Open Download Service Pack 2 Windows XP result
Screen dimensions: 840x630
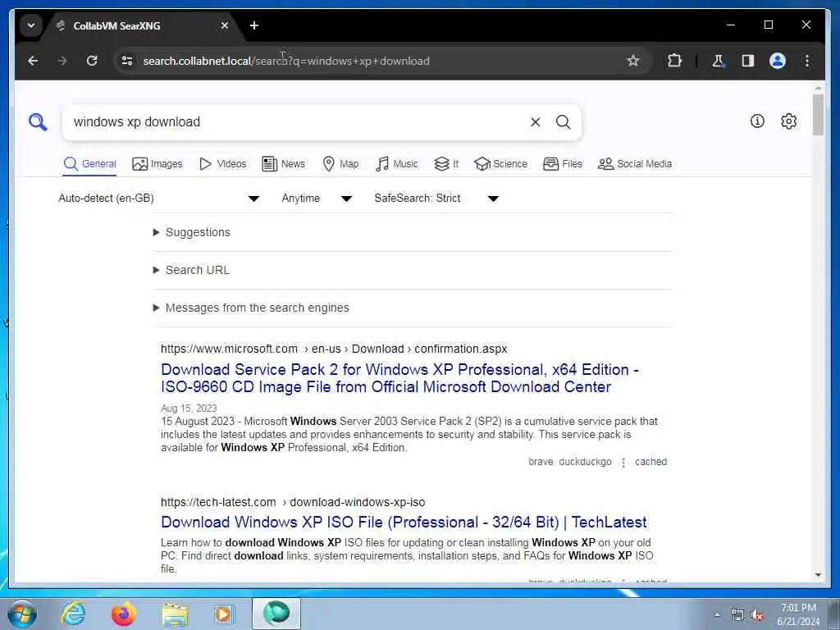click(x=399, y=378)
